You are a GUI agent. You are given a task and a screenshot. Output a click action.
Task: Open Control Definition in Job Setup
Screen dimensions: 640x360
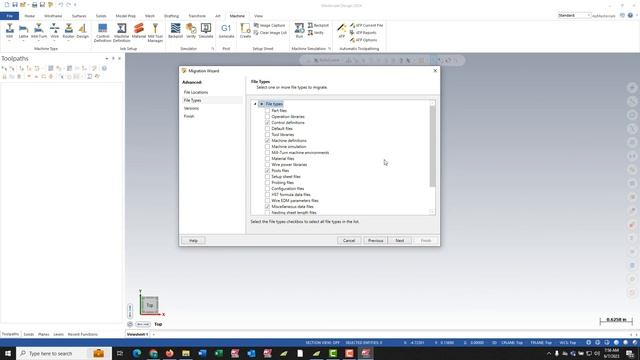pos(102,32)
